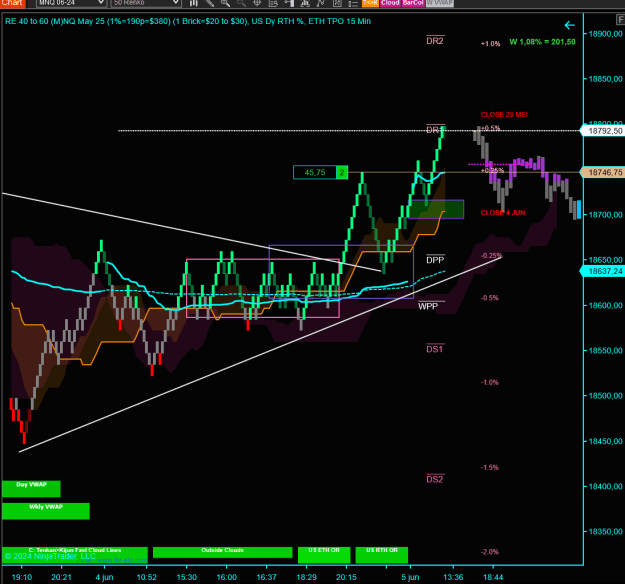
Task: Open the MNQ 06-24 instrument dropdown
Action: pos(71,3)
